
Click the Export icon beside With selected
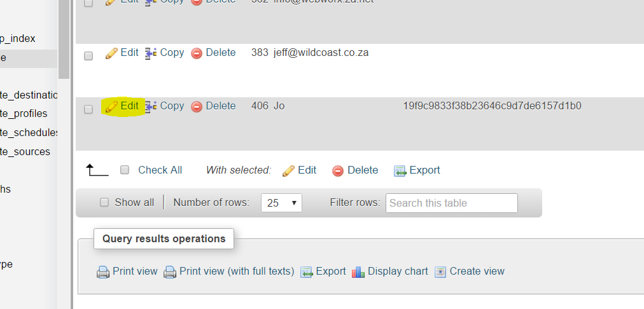[400, 170]
